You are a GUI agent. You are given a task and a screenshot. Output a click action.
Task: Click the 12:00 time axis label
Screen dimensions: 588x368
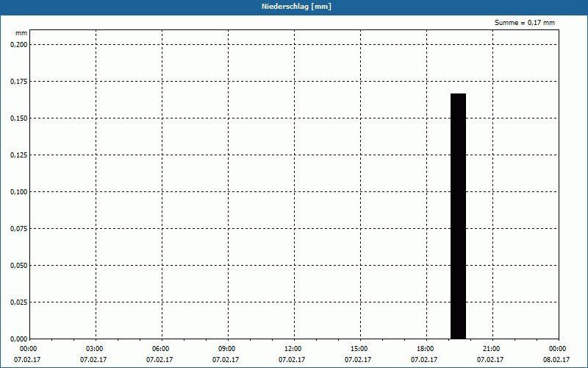pos(293,349)
